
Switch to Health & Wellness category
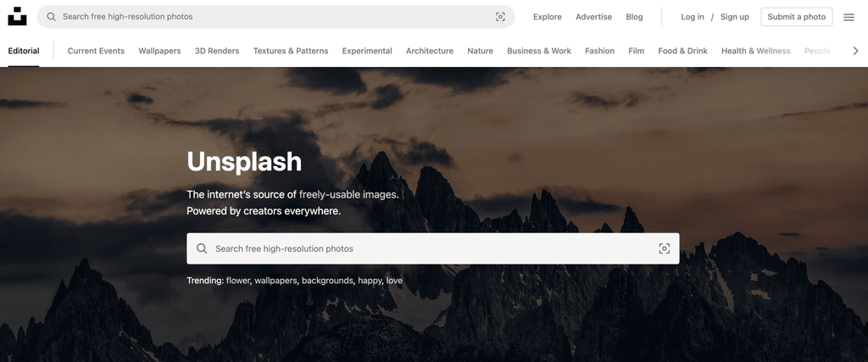(755, 51)
